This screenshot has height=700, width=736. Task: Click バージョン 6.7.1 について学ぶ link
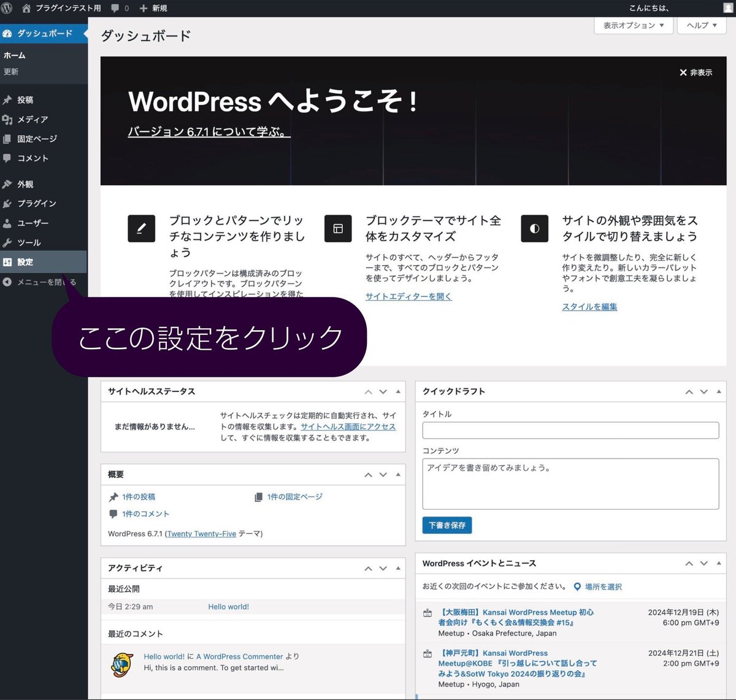pyautogui.click(x=209, y=131)
